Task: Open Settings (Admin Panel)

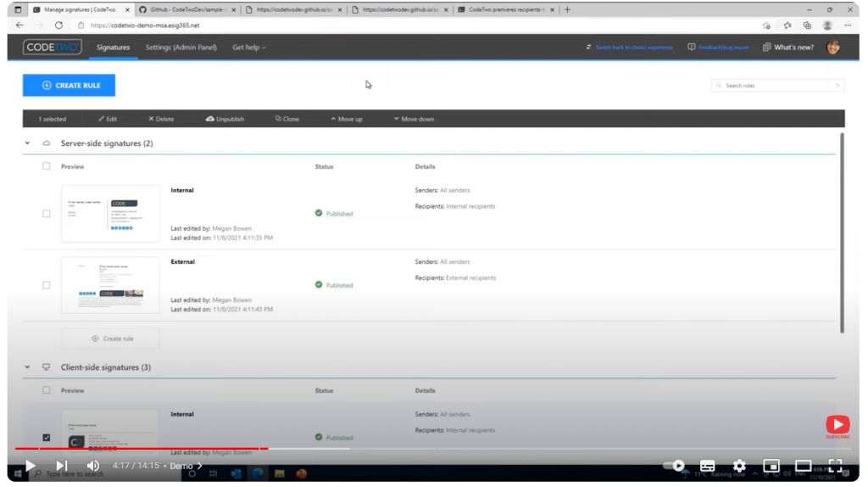Action: tap(181, 48)
